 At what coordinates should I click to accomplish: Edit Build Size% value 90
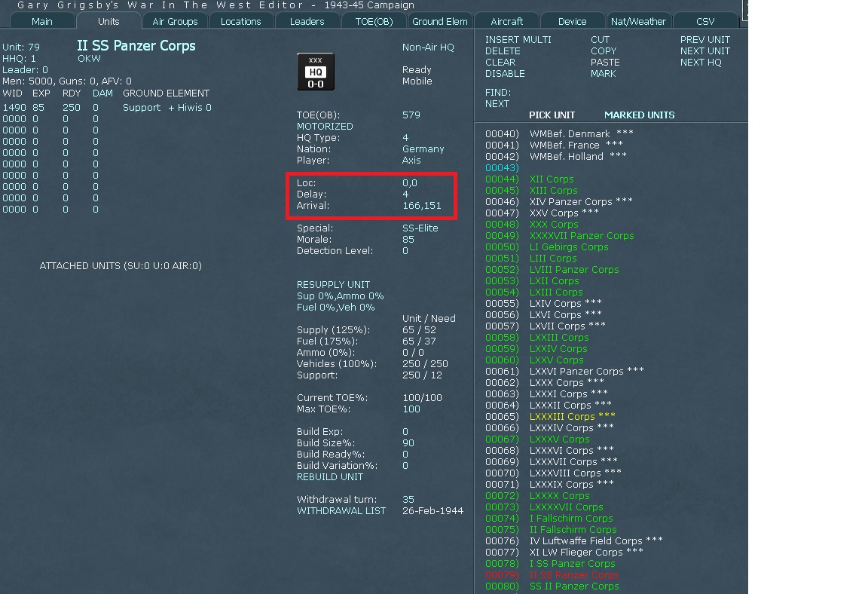[x=408, y=443]
